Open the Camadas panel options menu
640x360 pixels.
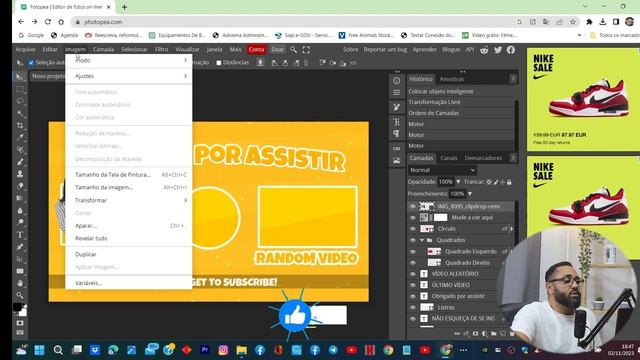[x=513, y=158]
